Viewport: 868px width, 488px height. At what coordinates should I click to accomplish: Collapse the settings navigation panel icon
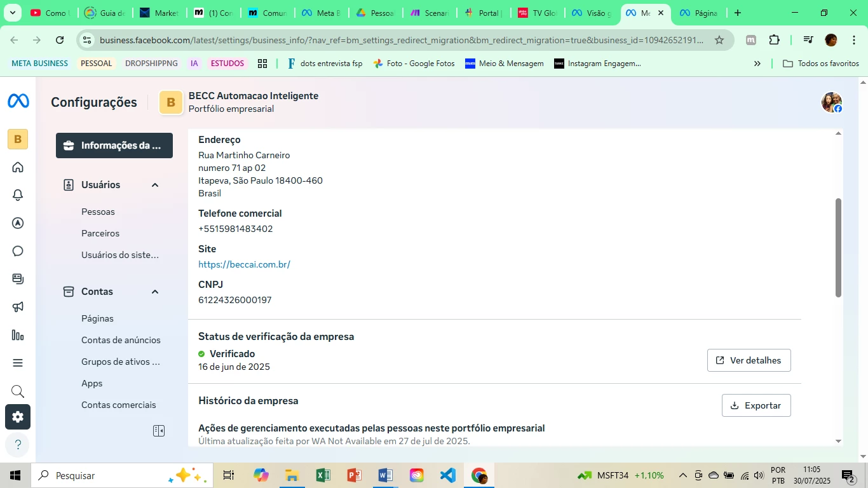(159, 431)
